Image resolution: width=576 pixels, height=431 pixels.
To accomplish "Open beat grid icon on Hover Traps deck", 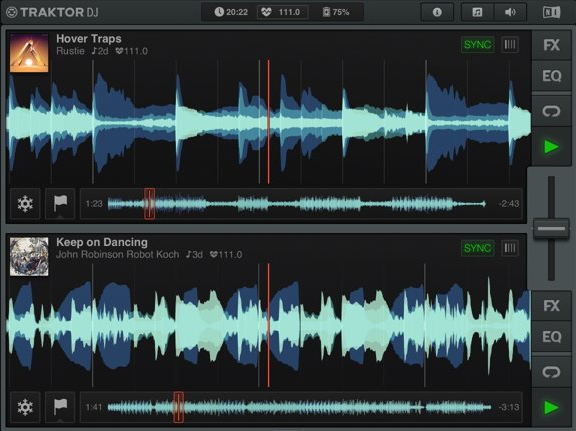I will [510, 45].
